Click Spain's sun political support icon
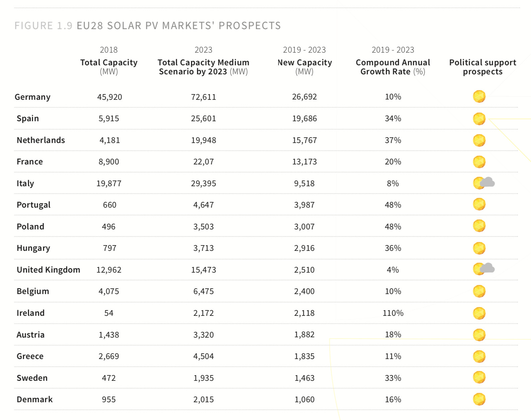Screen dimensions: 531x420 pos(479,119)
